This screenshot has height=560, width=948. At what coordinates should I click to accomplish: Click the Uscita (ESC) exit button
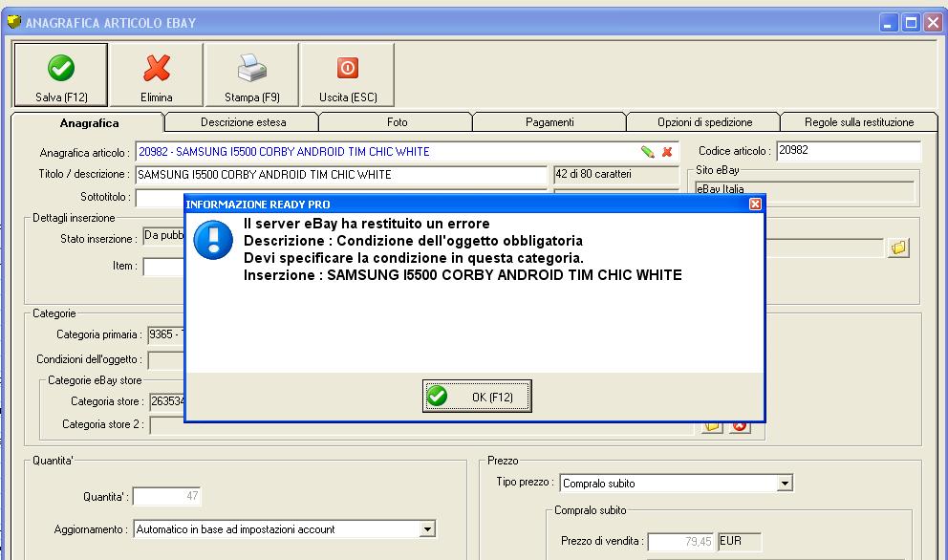coord(348,75)
